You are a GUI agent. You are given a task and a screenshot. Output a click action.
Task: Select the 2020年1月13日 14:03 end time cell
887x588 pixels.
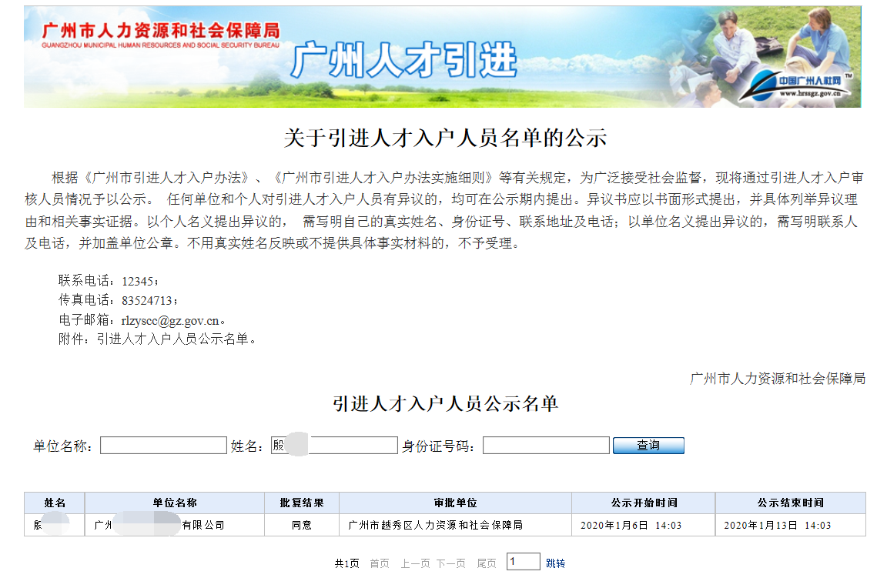(x=791, y=525)
